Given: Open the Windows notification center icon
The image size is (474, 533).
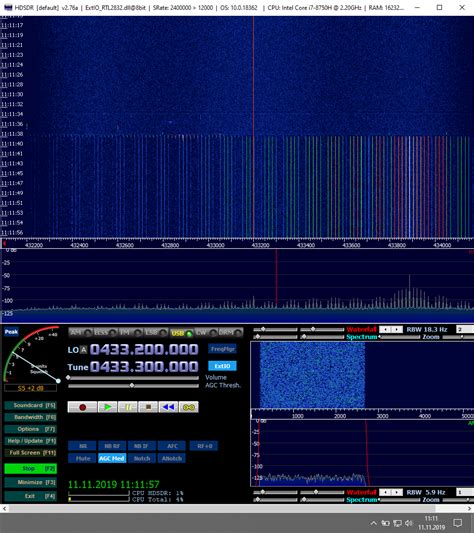Looking at the screenshot, I should click(x=458, y=522).
